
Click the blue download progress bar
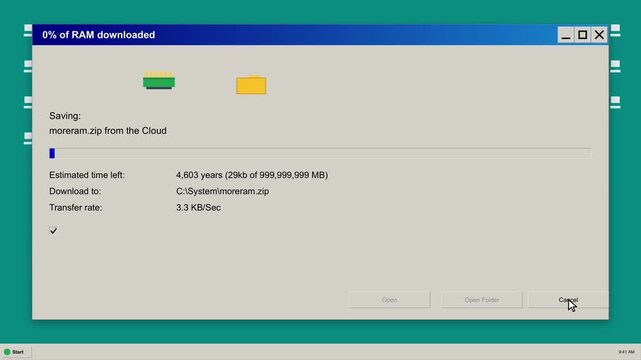click(320, 153)
